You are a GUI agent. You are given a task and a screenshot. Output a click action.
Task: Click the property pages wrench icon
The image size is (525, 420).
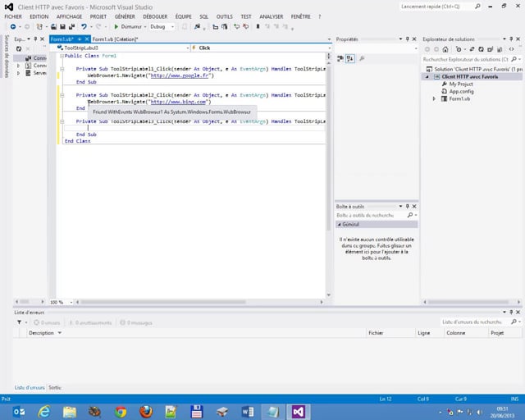point(362,58)
